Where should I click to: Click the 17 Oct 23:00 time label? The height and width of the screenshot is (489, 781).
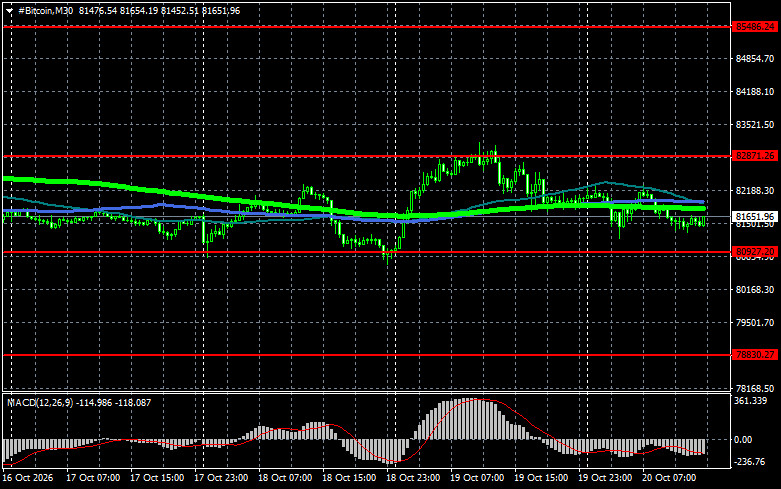tap(221, 478)
